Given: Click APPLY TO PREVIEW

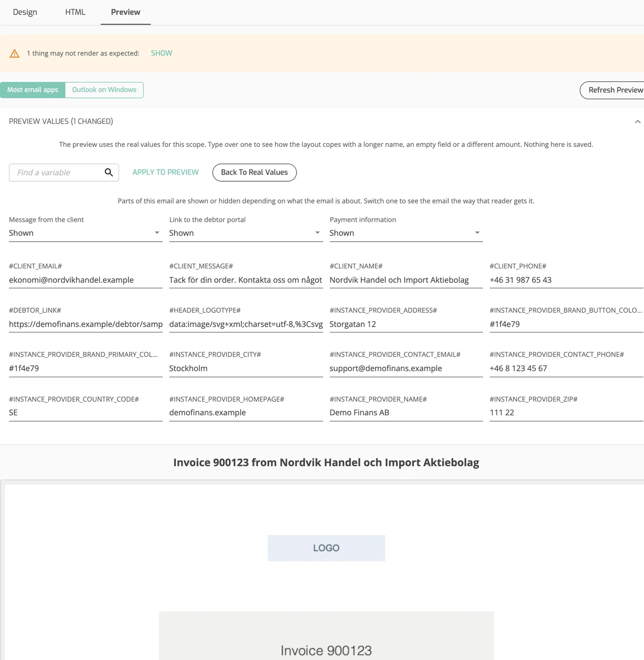Looking at the screenshot, I should 165,172.
